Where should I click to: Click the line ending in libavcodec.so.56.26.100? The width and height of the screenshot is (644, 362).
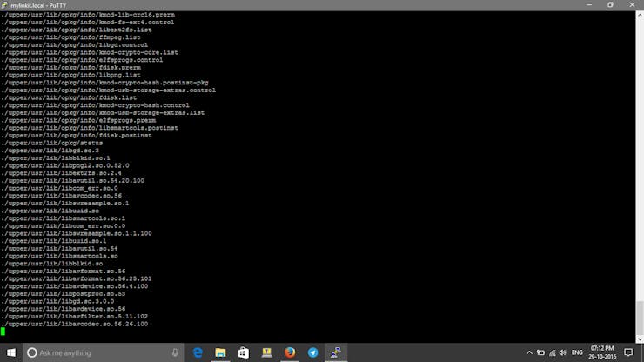coord(74,324)
